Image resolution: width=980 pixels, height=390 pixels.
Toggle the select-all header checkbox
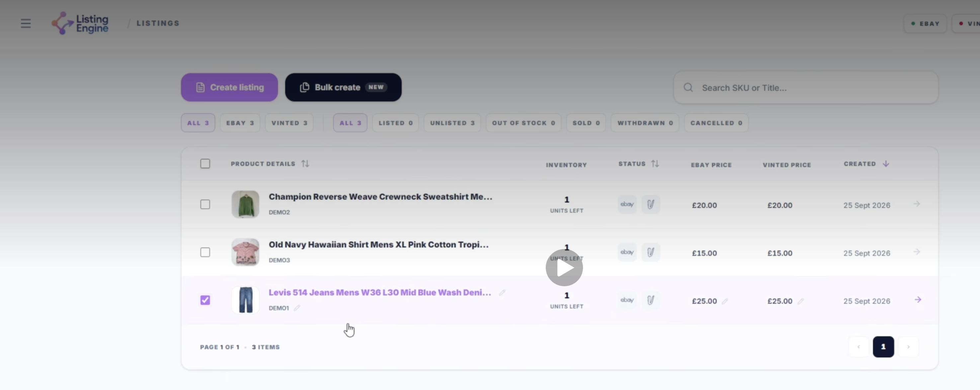click(205, 164)
